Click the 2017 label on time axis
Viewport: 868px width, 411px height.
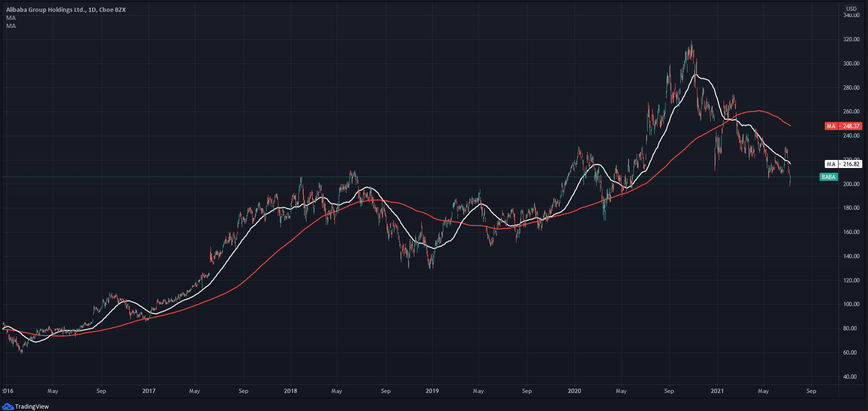pos(149,391)
